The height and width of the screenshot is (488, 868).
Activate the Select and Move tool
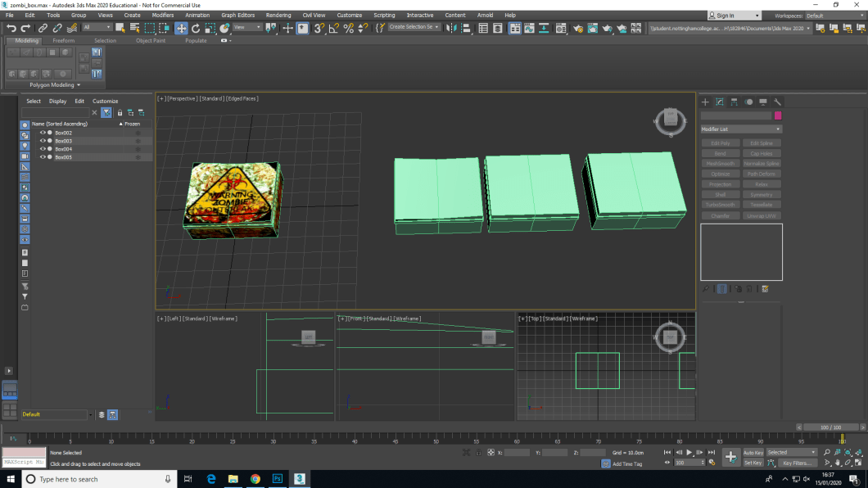pos(181,28)
